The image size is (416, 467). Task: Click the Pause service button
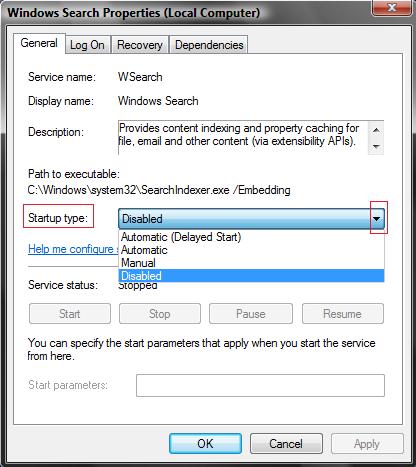tap(251, 314)
